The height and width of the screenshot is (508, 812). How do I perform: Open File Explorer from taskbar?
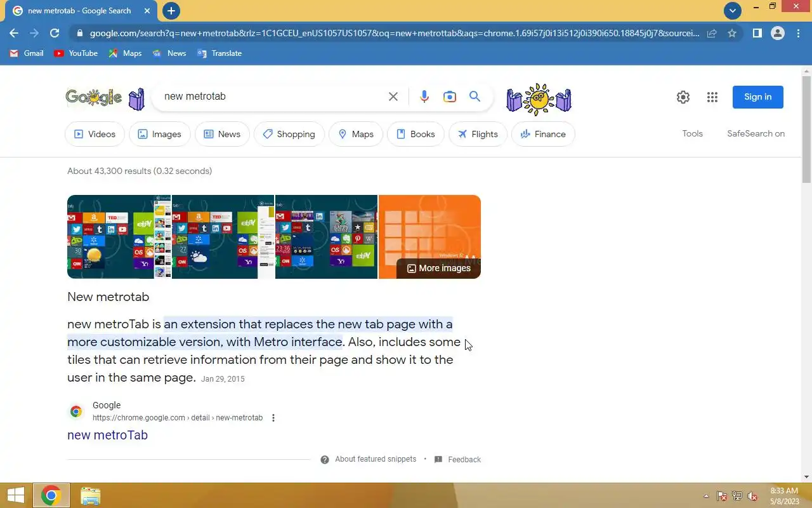click(91, 496)
